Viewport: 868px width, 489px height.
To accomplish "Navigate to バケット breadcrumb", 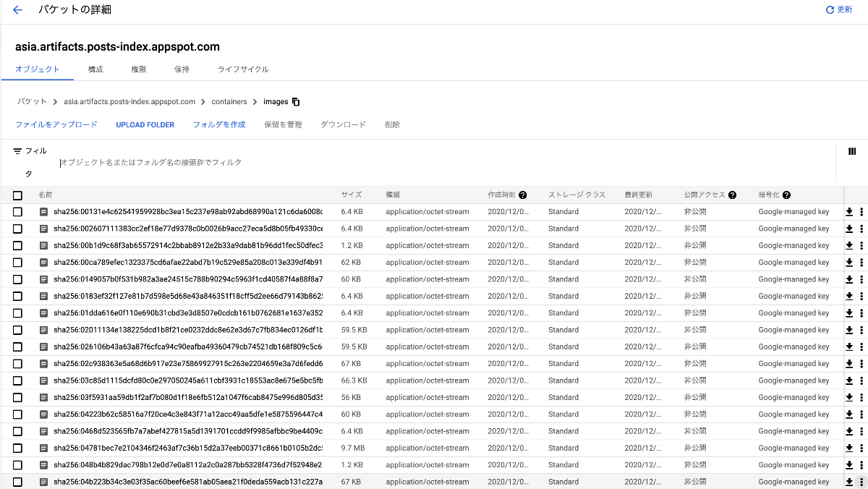I will click(33, 102).
